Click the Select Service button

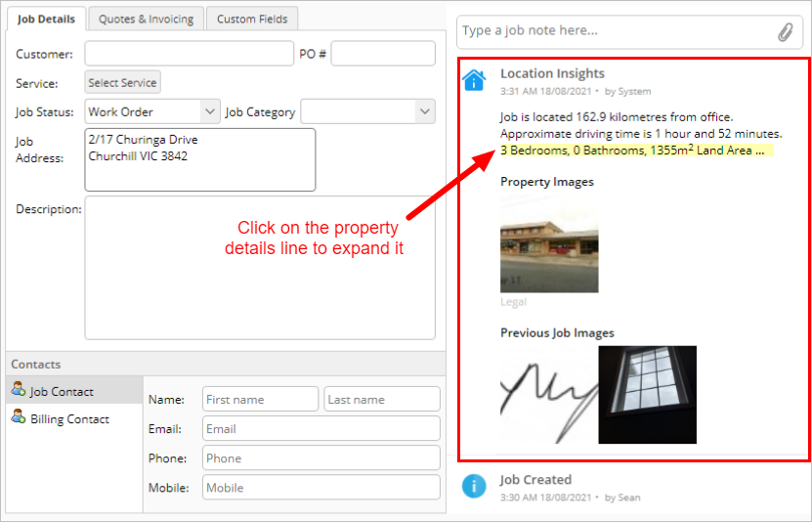tap(123, 82)
